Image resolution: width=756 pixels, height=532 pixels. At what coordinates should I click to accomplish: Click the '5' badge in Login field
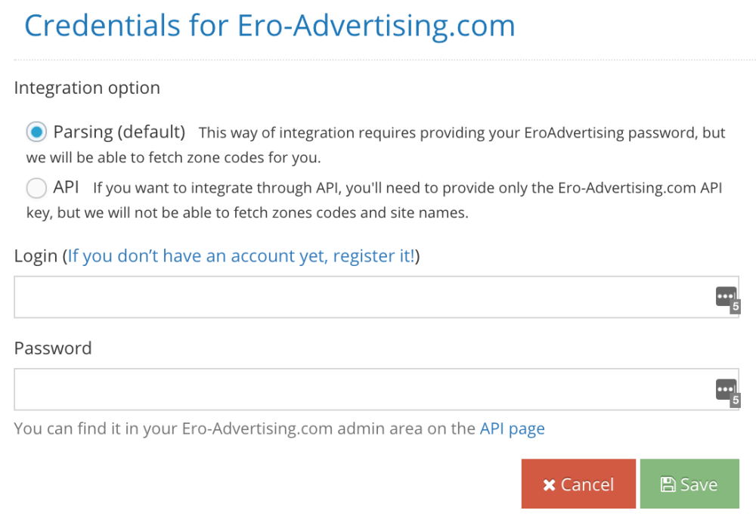tap(736, 307)
